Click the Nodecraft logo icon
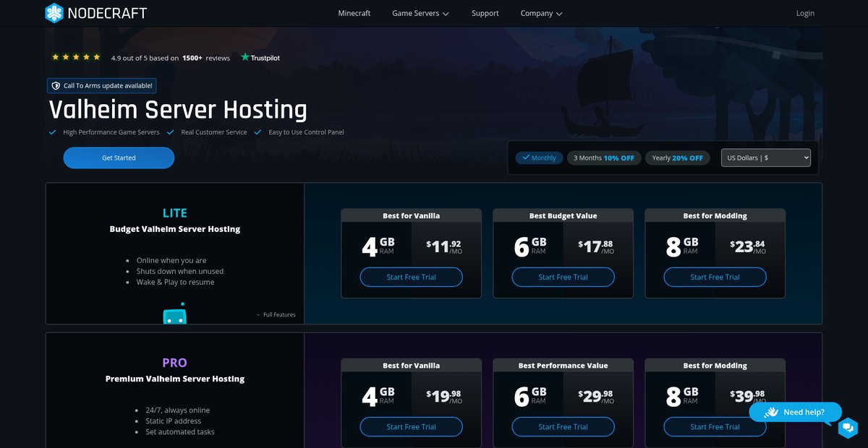Screen dimensions: 868x448 tap(54, 13)
